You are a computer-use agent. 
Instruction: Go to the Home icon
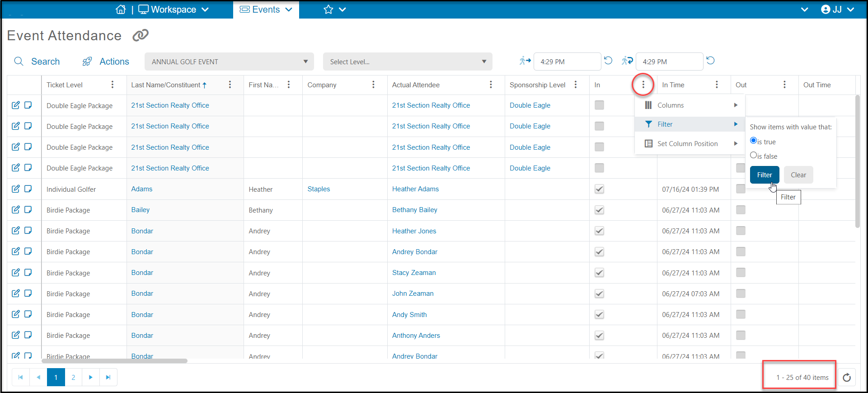tap(121, 9)
